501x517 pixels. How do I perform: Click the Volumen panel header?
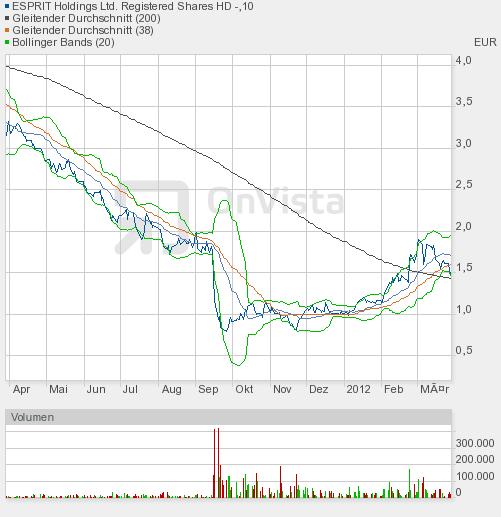228,417
